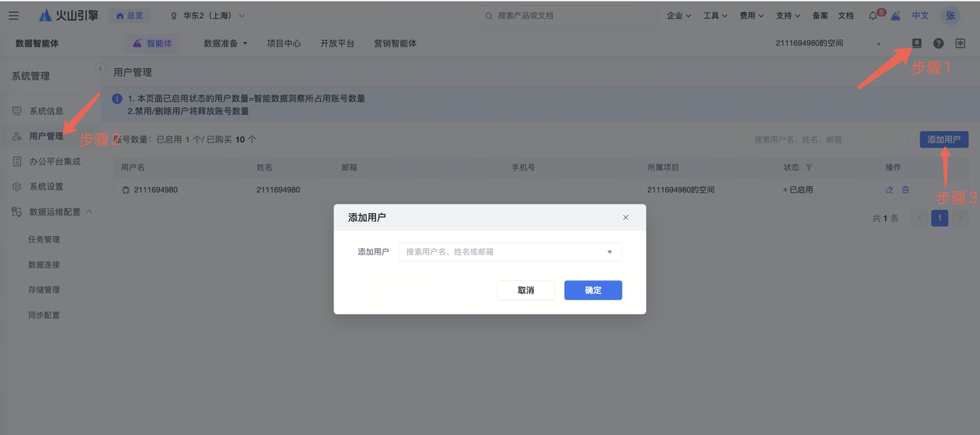Open the 张 user avatar menu
Viewport: 980px width, 435px height.
tap(950, 15)
